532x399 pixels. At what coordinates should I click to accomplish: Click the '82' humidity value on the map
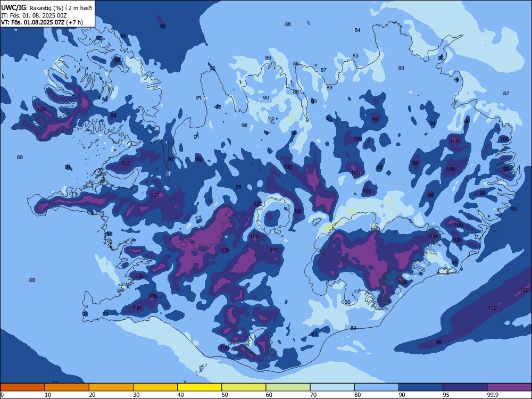tap(506, 94)
